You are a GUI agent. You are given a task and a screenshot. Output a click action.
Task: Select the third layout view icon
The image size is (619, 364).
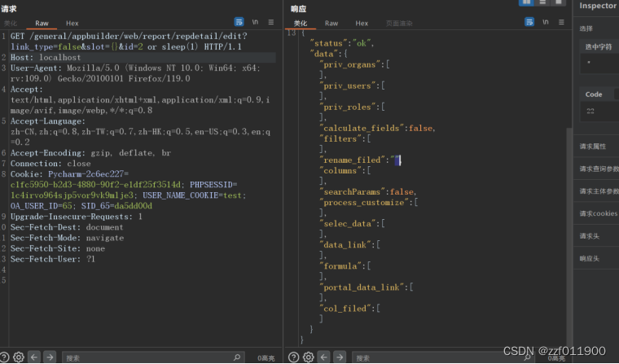pos(558,2)
